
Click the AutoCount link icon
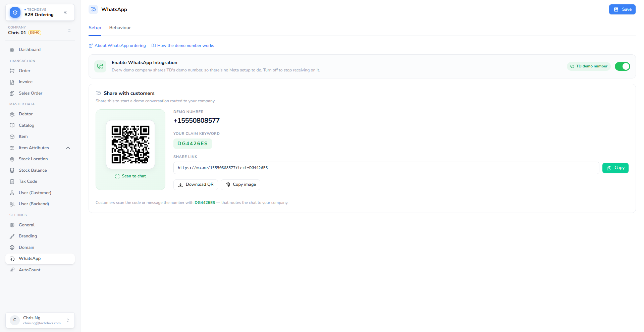(12, 270)
